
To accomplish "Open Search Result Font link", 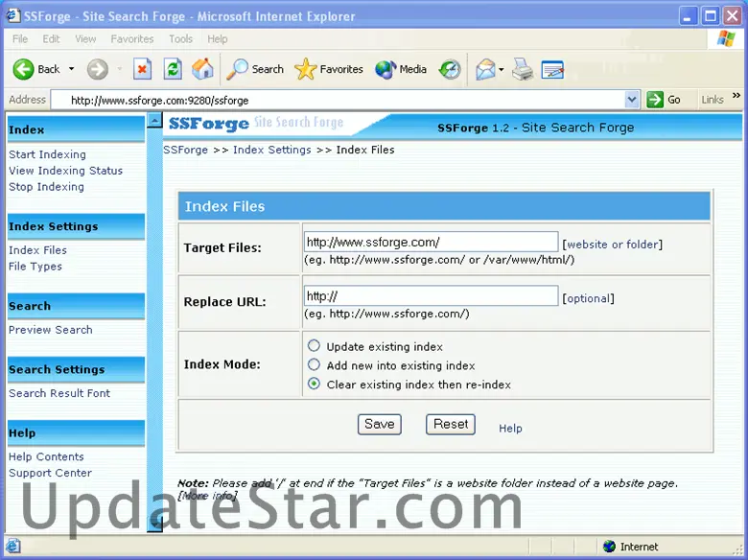I will tap(59, 393).
